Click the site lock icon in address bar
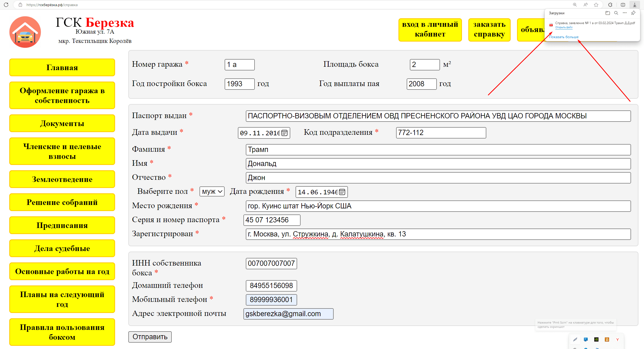Screen dimensions: 644x349 coord(20,5)
